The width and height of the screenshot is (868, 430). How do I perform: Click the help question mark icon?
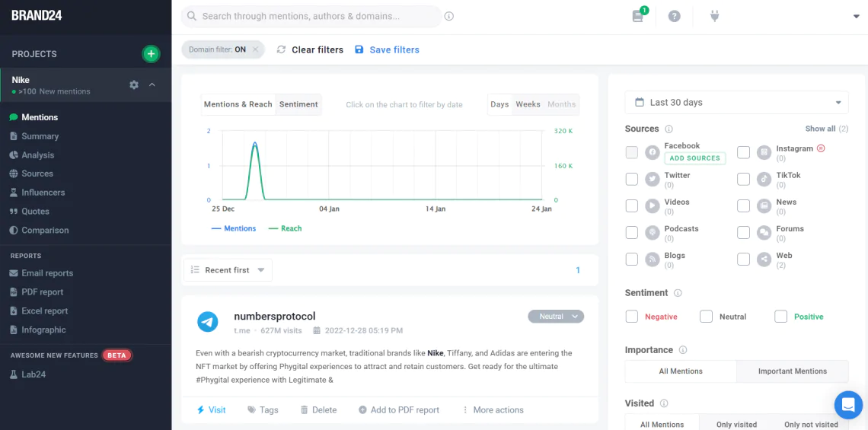pyautogui.click(x=674, y=16)
